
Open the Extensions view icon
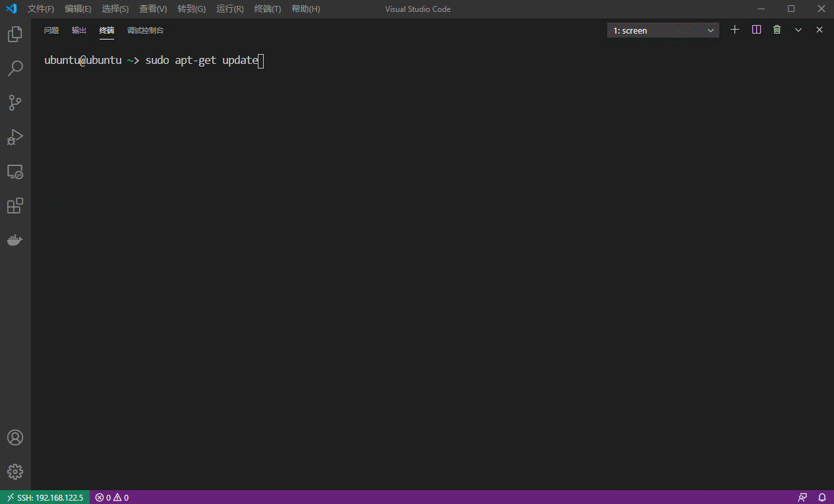15,206
